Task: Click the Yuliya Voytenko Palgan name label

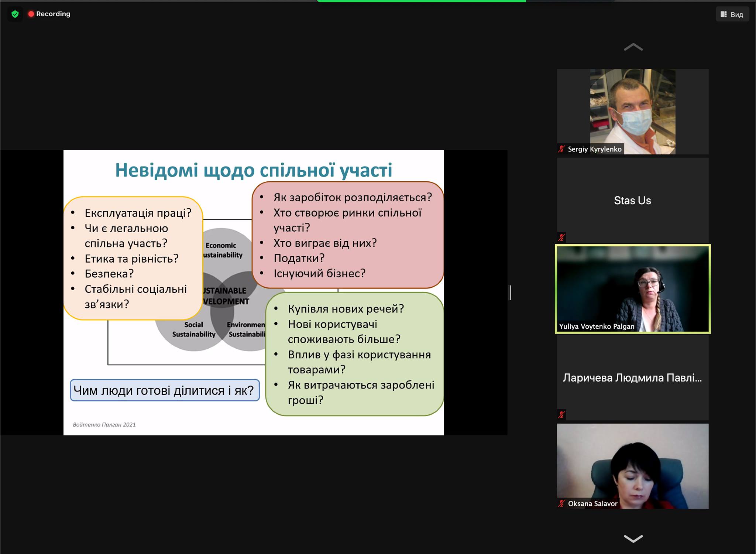Action: (x=596, y=326)
